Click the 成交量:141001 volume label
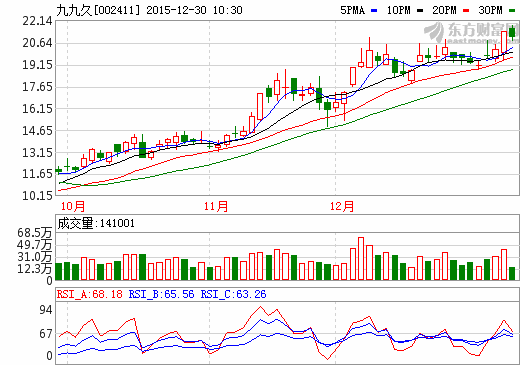This screenshot has width=520, height=365. coord(96,223)
